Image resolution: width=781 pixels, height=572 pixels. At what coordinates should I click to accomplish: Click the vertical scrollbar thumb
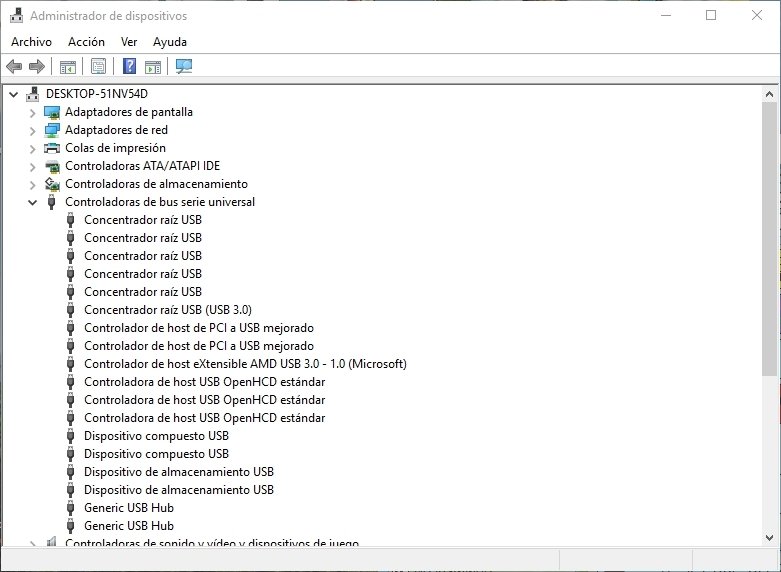[x=770, y=239]
